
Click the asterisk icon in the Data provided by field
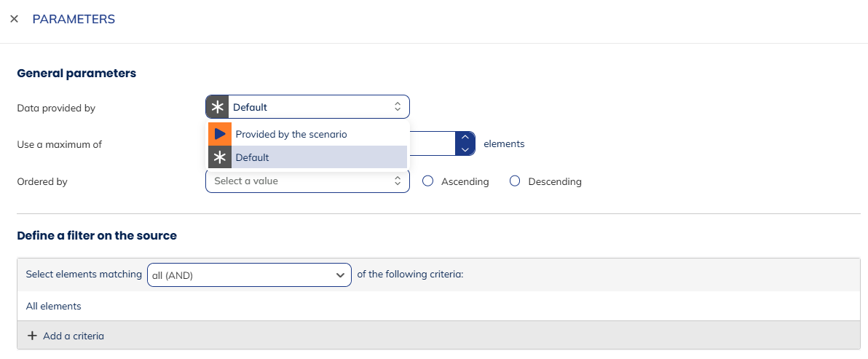click(217, 107)
